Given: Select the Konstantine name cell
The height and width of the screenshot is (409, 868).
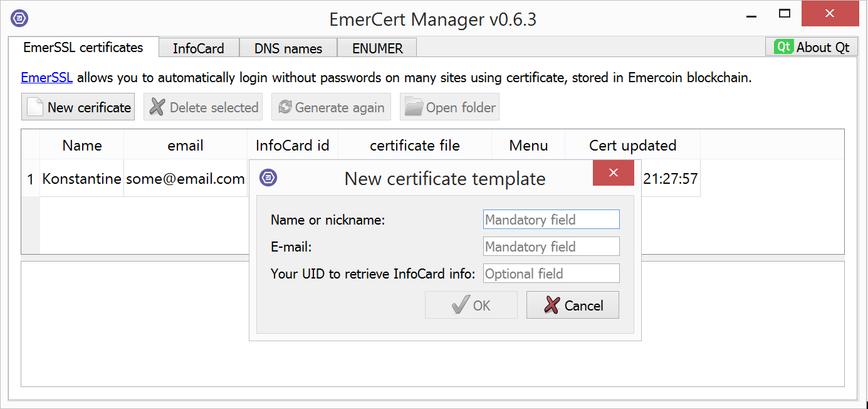Looking at the screenshot, I should (x=82, y=179).
